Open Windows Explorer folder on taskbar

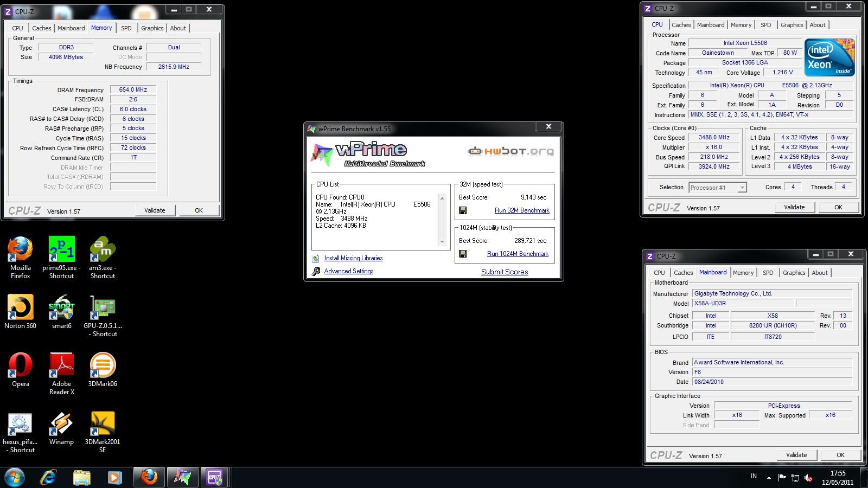click(x=82, y=477)
